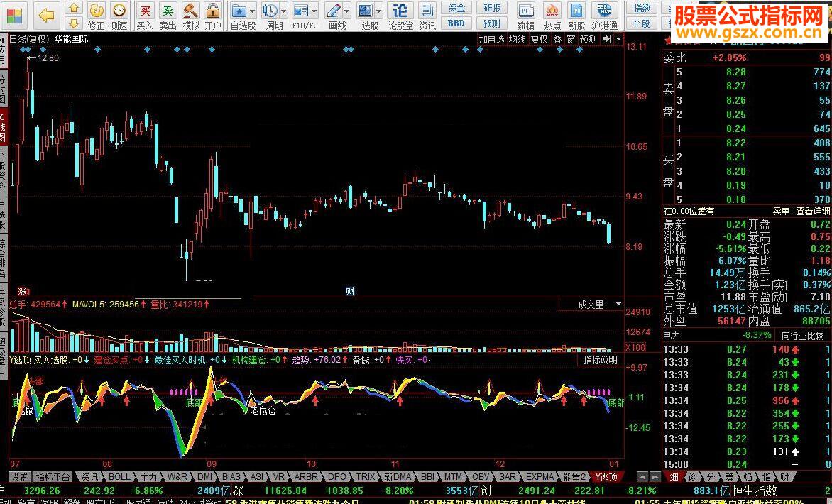Switch to the TRIX indicator tab

tap(366, 477)
